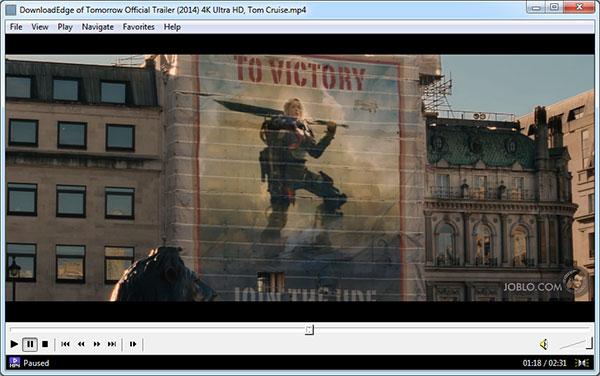Open the Help menu
Image resolution: width=600 pixels, height=376 pixels.
pyautogui.click(x=172, y=27)
